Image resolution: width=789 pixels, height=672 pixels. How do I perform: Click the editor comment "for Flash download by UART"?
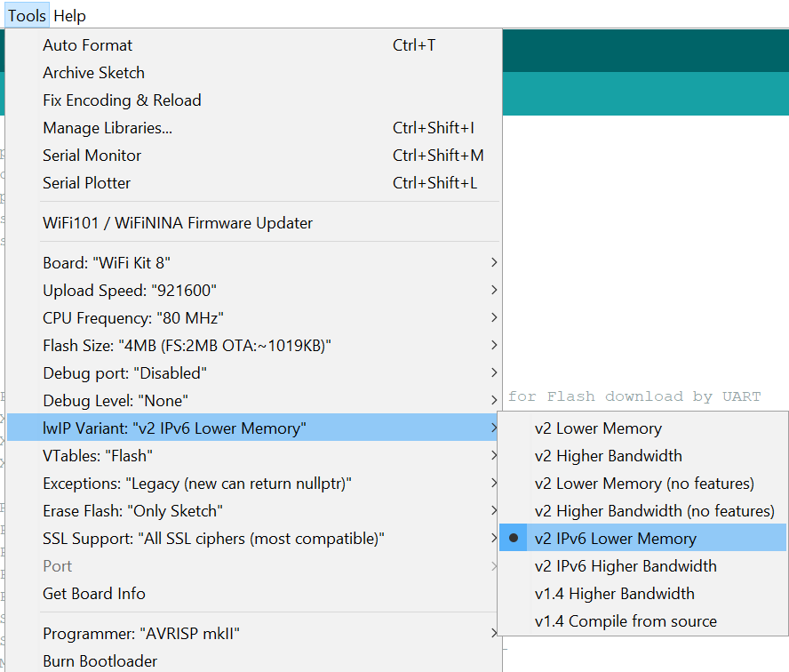pyautogui.click(x=634, y=396)
